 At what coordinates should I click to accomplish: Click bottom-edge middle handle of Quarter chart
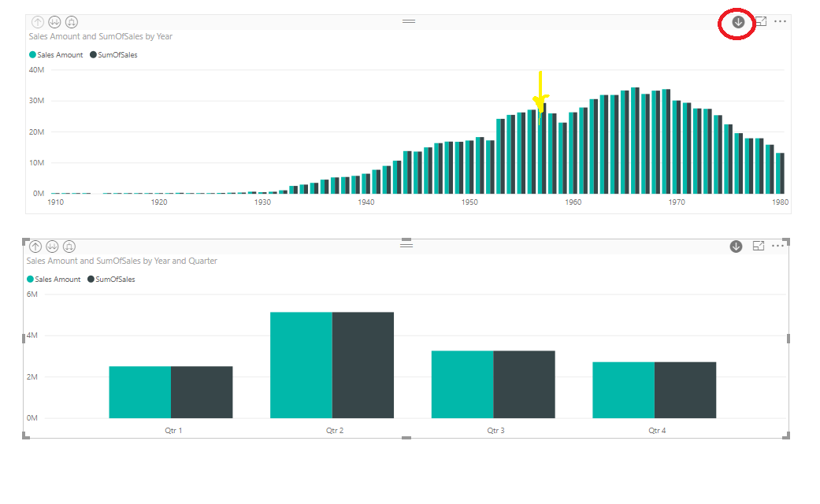click(x=406, y=438)
